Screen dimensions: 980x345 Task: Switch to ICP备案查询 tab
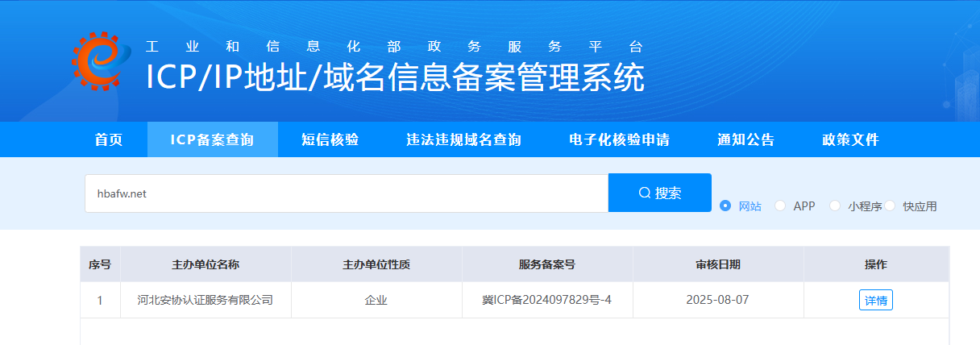[x=212, y=140]
